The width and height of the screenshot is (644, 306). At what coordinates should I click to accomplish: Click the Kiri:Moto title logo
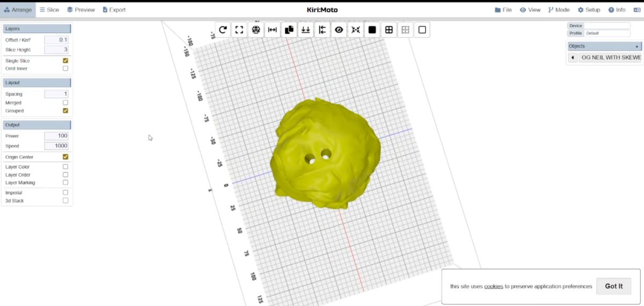click(x=321, y=10)
